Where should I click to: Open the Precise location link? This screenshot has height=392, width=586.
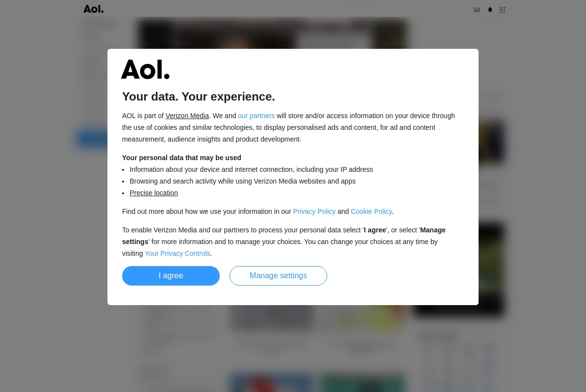pos(154,193)
